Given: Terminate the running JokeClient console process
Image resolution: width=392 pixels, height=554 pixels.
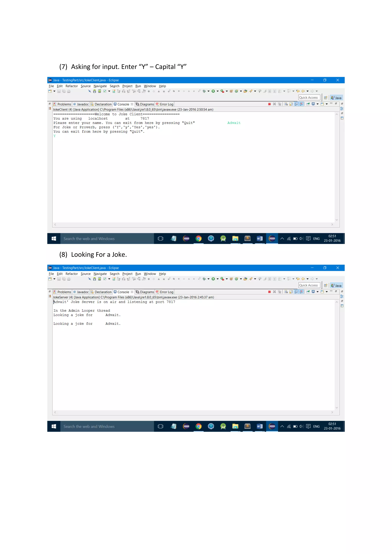Looking at the screenshot, I should click(x=269, y=104).
